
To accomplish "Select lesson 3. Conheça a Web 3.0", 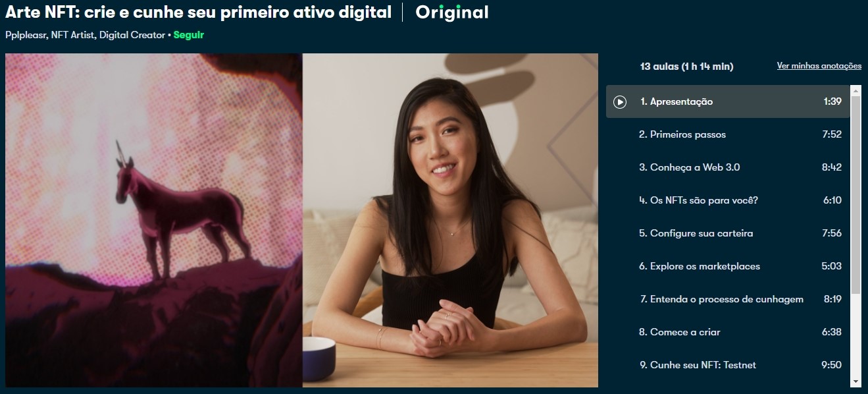I will [x=728, y=167].
